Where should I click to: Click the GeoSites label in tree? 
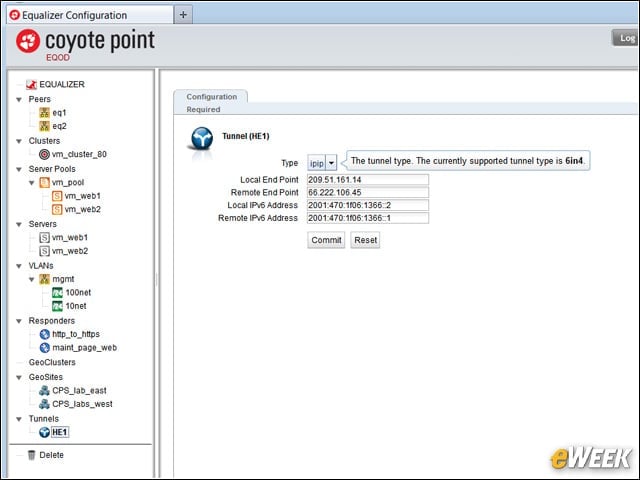click(x=46, y=377)
